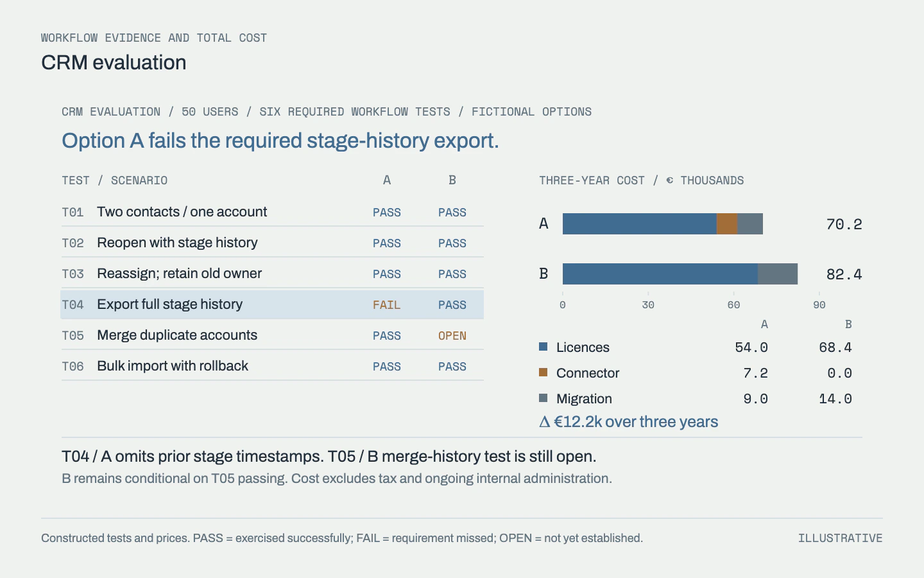Click the "TEST / SCENARIO" column header
Viewport: 924px width, 578px height.
click(x=114, y=180)
